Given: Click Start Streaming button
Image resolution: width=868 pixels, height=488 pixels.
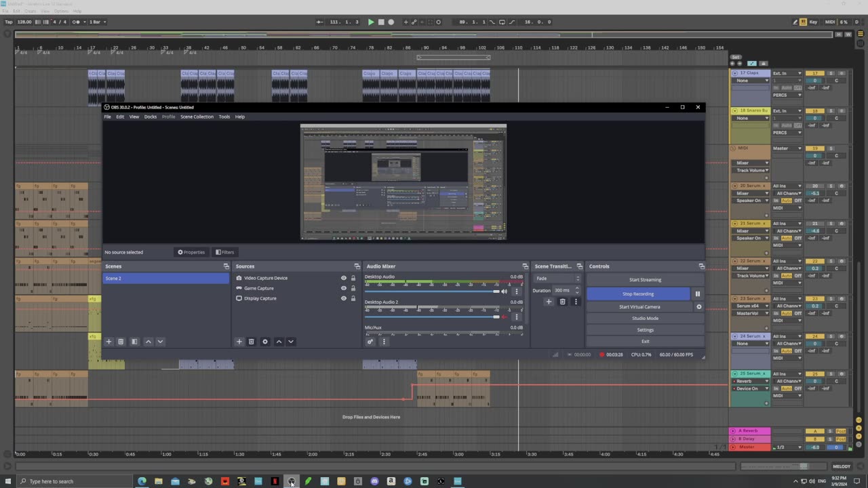Looking at the screenshot, I should [x=645, y=280].
